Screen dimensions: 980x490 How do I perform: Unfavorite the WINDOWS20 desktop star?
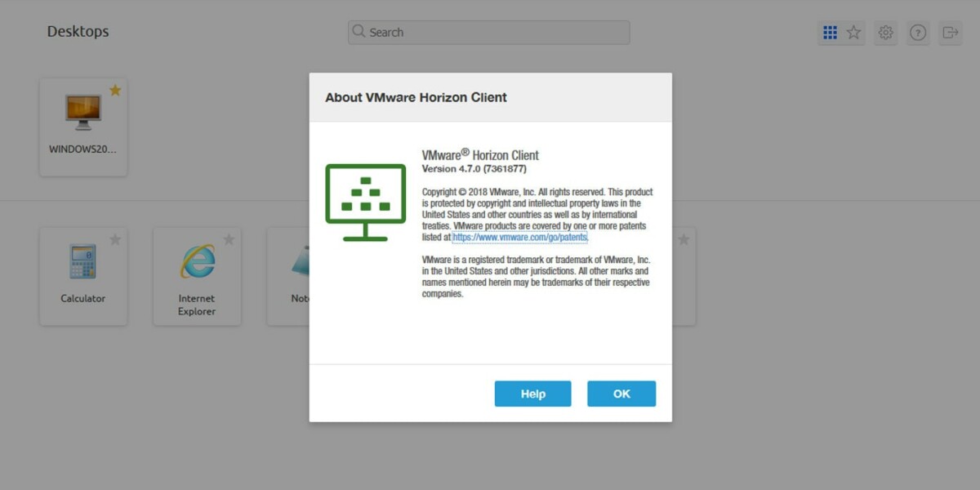[x=115, y=91]
